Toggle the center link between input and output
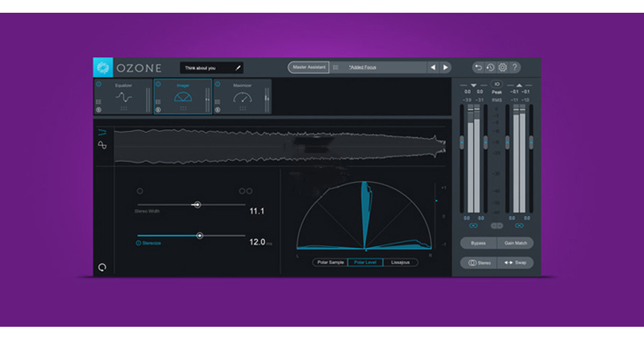The width and height of the screenshot is (644, 338). pyautogui.click(x=496, y=226)
